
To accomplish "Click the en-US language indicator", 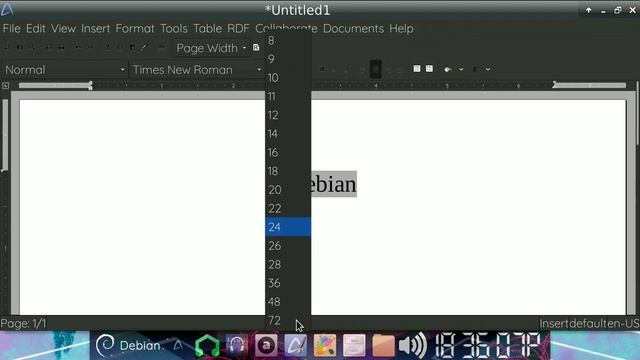I will click(x=623, y=324).
